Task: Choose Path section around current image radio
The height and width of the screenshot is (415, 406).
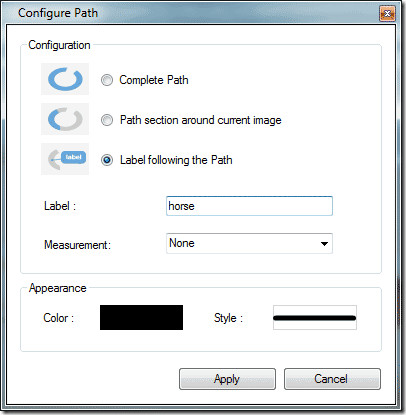Action: tap(107, 120)
